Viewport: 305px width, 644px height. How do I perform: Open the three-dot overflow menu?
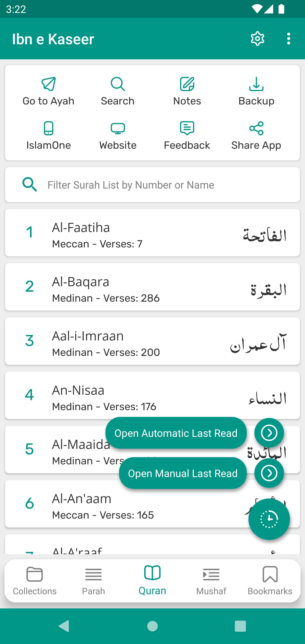(289, 39)
